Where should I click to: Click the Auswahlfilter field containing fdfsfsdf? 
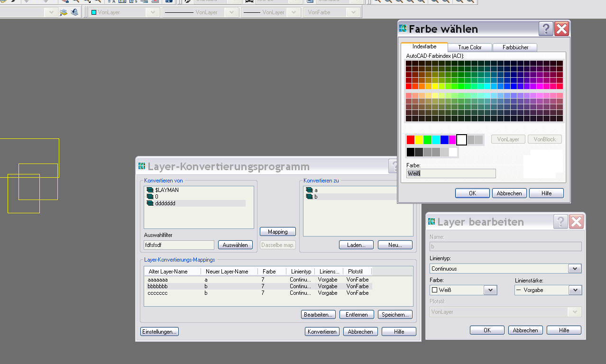coord(179,245)
